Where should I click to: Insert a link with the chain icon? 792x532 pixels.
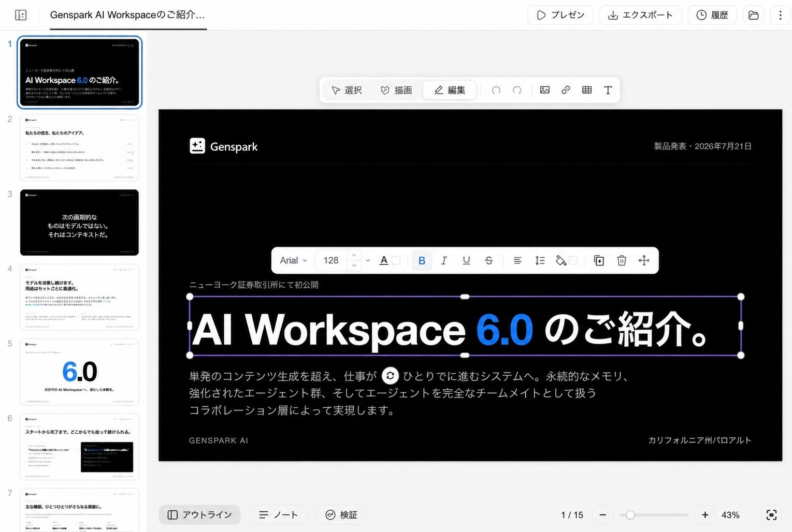click(x=566, y=90)
